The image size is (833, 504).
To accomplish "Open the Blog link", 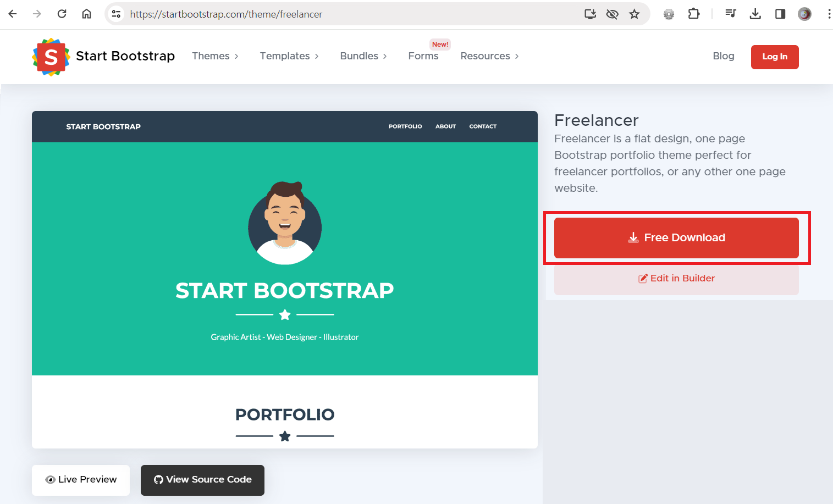I will [x=724, y=56].
